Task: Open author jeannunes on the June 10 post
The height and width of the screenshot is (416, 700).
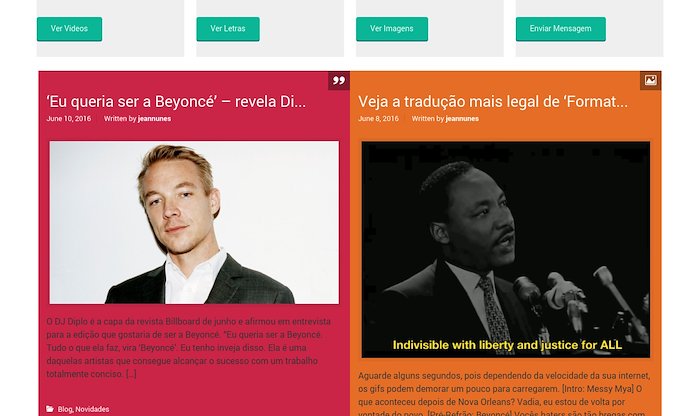Action: (x=154, y=119)
